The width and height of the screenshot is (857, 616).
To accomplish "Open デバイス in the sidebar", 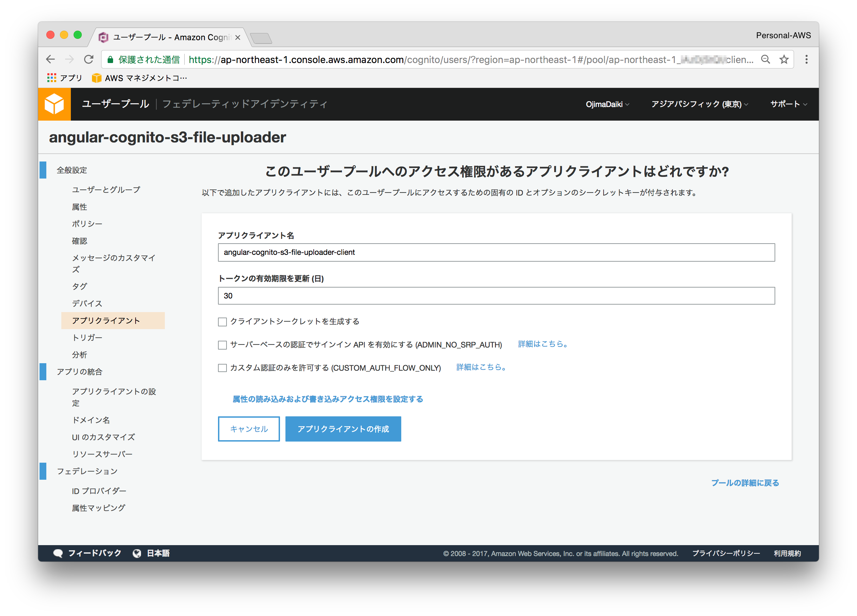I will tap(87, 304).
